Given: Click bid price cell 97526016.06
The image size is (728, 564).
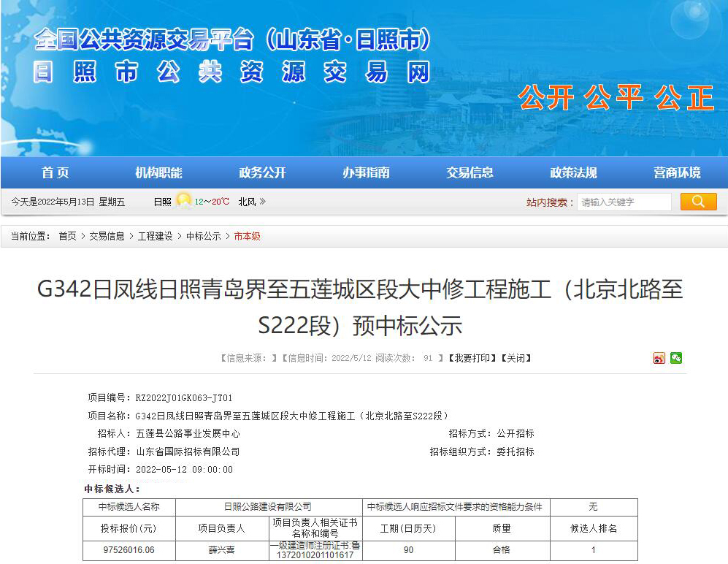Looking at the screenshot, I should tap(129, 550).
